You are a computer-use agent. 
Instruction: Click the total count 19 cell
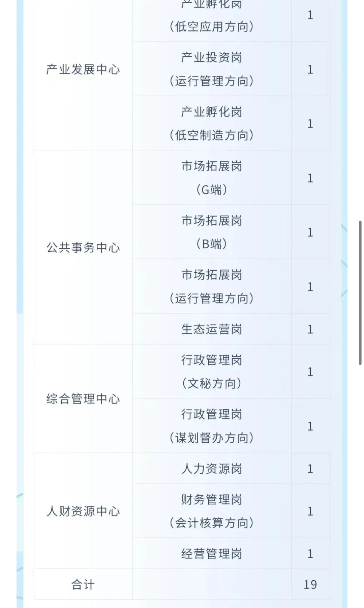click(310, 584)
